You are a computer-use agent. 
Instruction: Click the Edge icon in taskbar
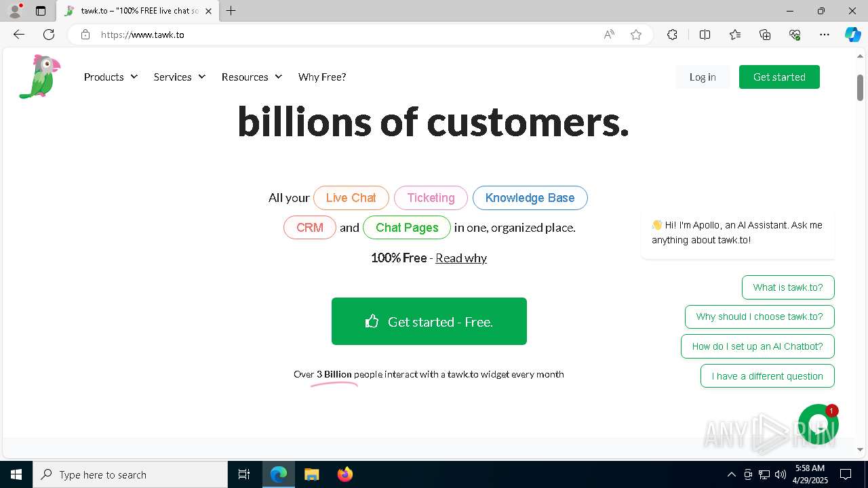tap(279, 474)
